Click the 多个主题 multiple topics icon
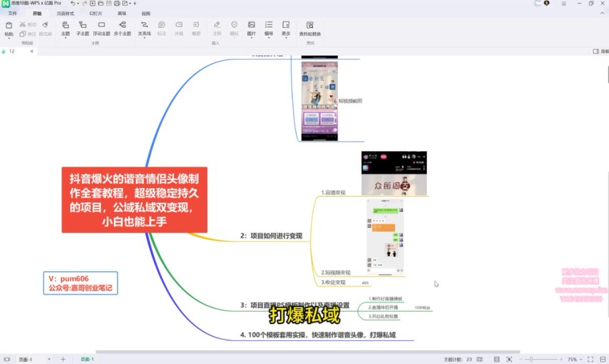Screen dimensions: 609x364 coord(123,28)
